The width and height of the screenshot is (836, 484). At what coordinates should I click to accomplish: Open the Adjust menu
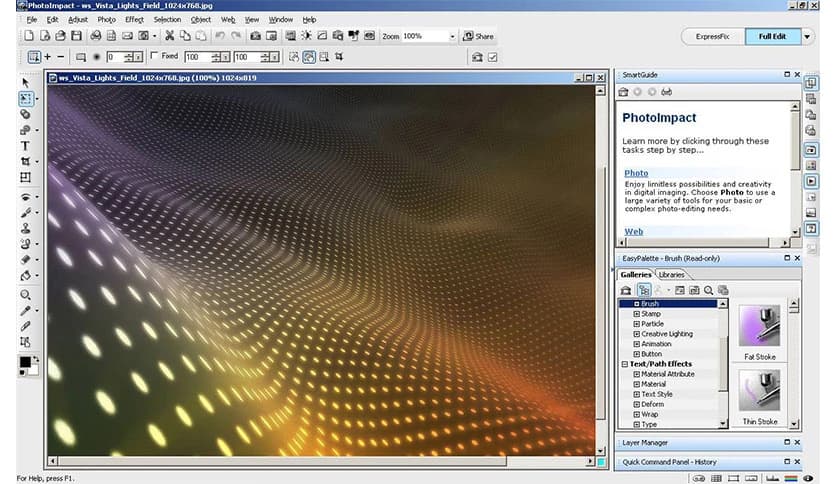coord(78,19)
